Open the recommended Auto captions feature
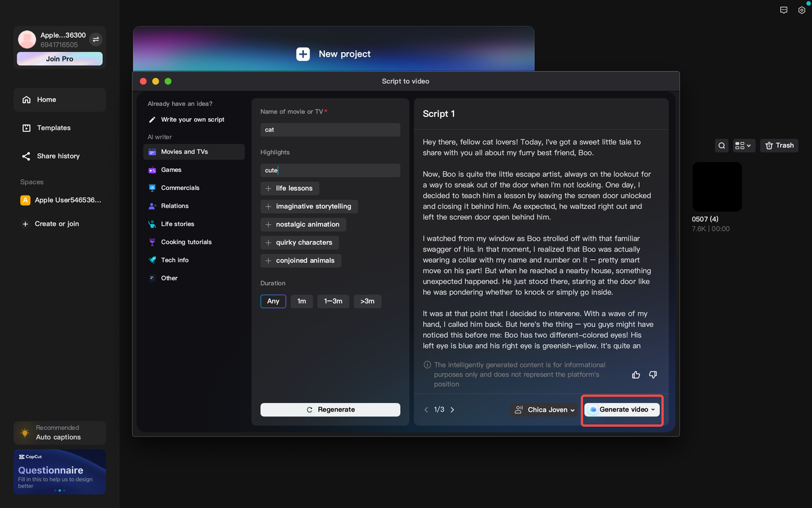Image resolution: width=812 pixels, height=508 pixels. pyautogui.click(x=60, y=433)
